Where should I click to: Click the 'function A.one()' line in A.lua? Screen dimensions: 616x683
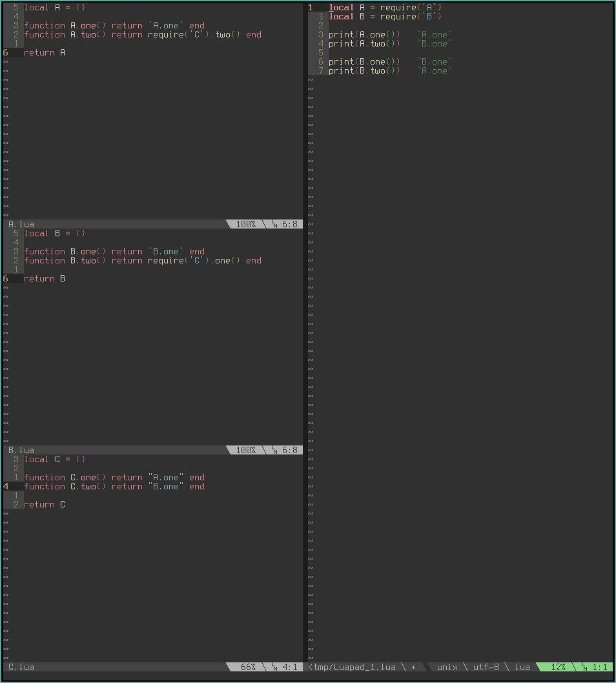pos(114,26)
